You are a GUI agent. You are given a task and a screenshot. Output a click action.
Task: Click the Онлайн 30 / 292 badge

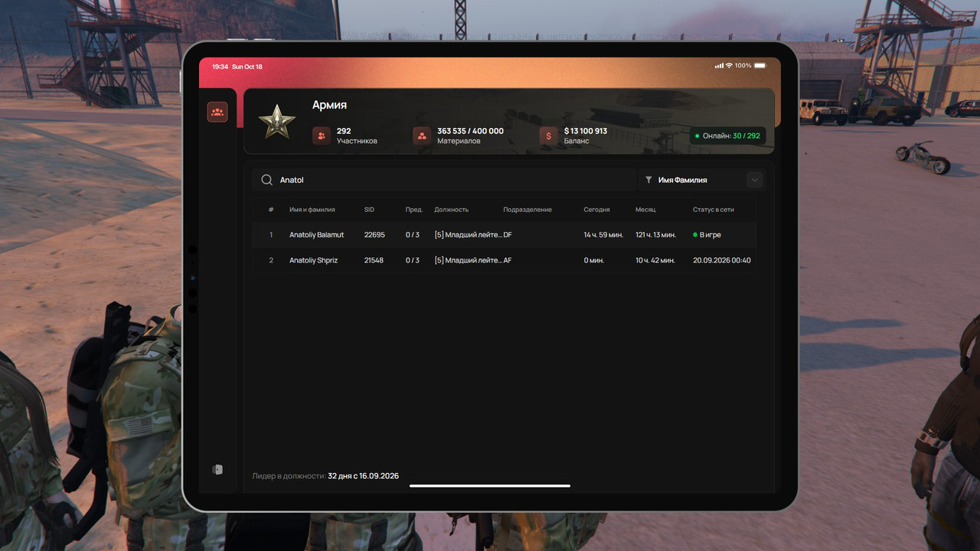pyautogui.click(x=727, y=135)
